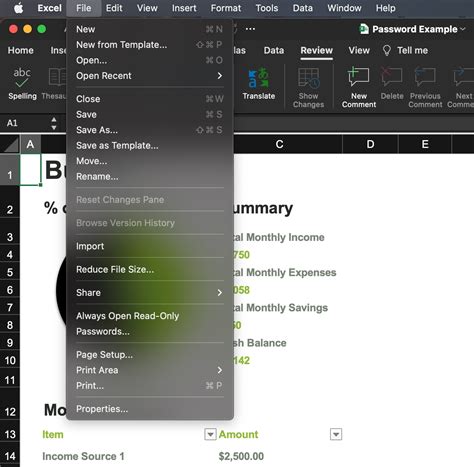Select Import menu item
Screen dimensions: 474x467
(x=150, y=246)
